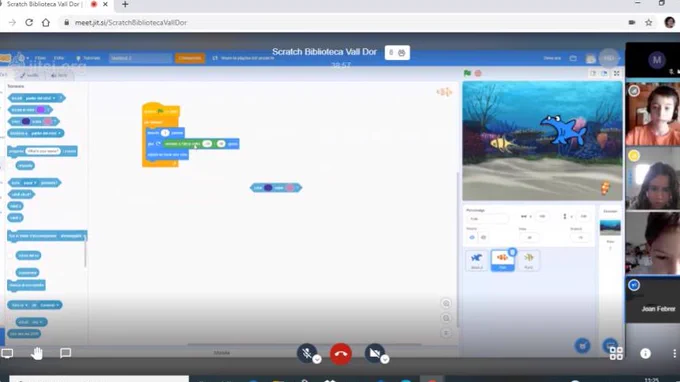680x382 pixels.
Task: Reload the browser page
Action: tap(29, 23)
